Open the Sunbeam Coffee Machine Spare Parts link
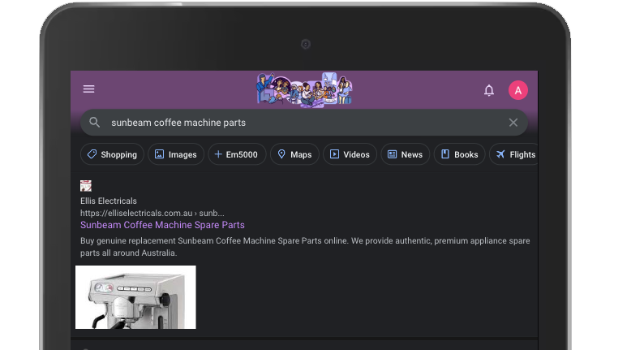644x350 pixels. [x=162, y=225]
